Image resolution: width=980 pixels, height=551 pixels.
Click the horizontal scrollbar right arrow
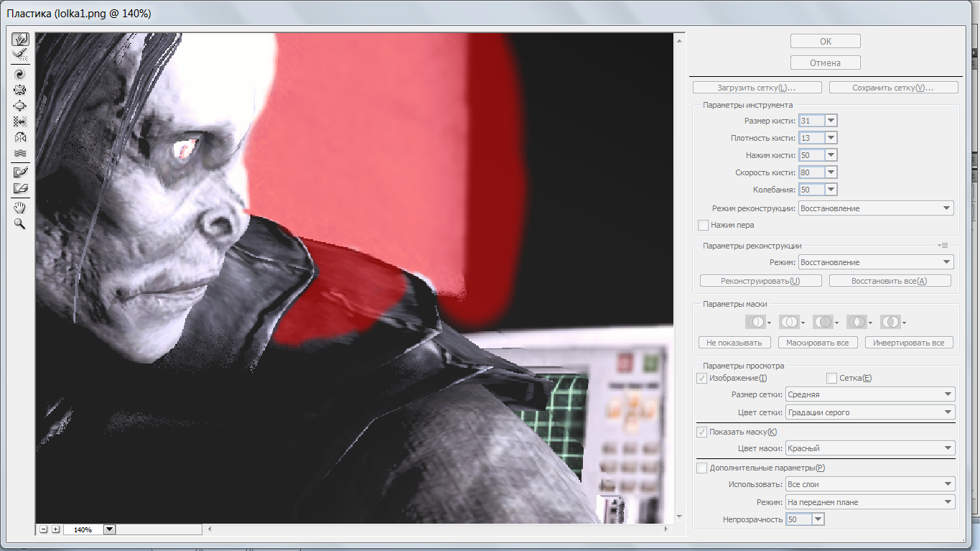coord(667,529)
